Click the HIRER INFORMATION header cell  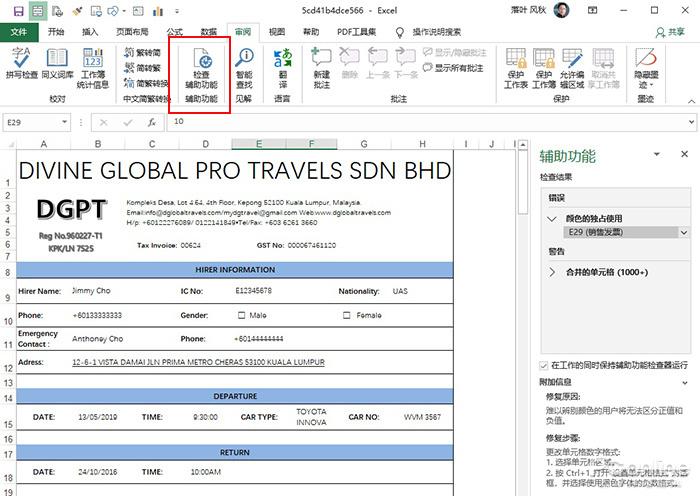(x=235, y=270)
